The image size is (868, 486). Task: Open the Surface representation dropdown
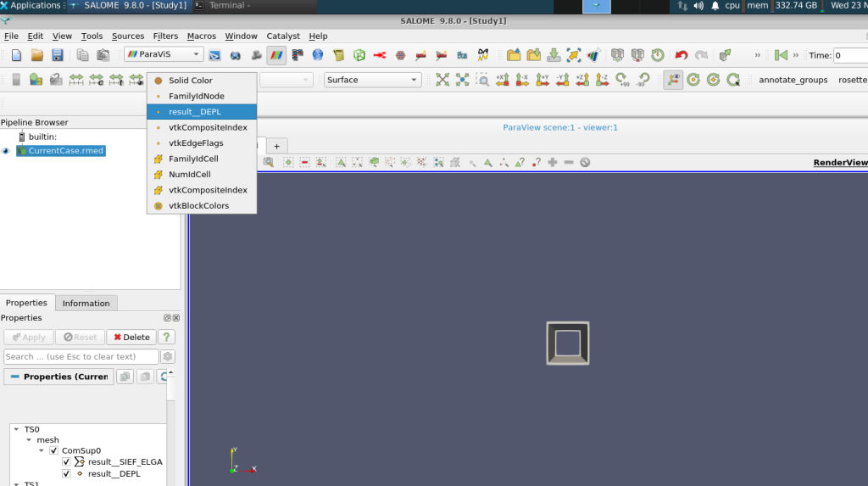tap(414, 80)
